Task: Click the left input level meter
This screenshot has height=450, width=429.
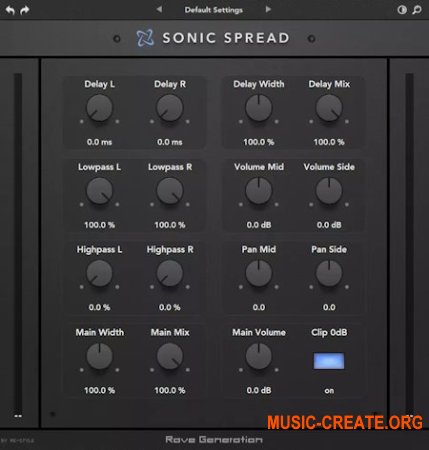Action: (x=18, y=245)
